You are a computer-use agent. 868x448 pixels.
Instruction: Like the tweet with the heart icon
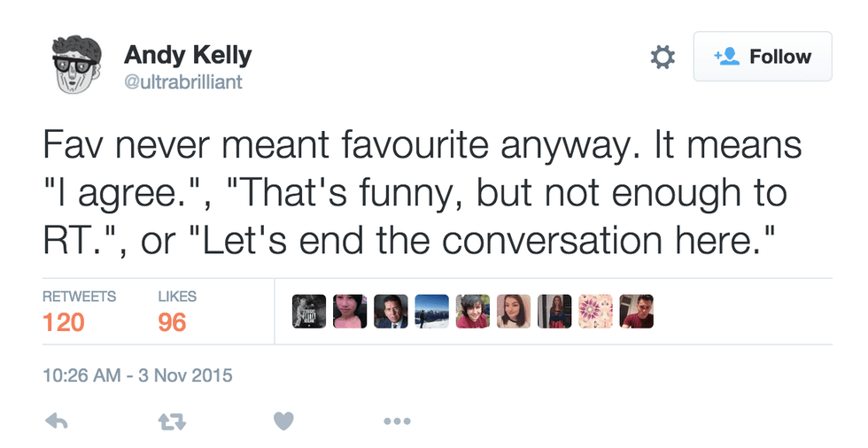click(283, 421)
